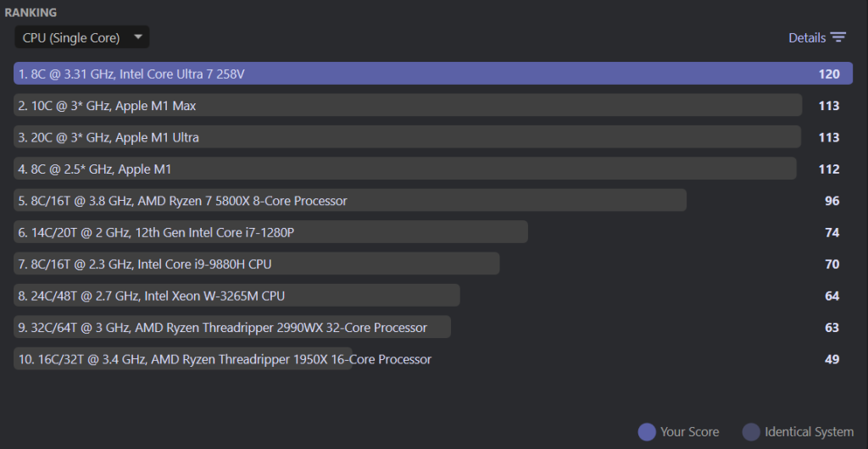
Task: Click the Identical System legend label
Action: [809, 432]
